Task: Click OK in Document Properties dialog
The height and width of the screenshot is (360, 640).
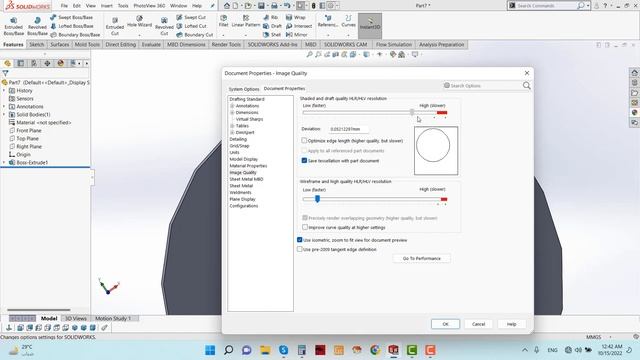Action: click(x=445, y=324)
